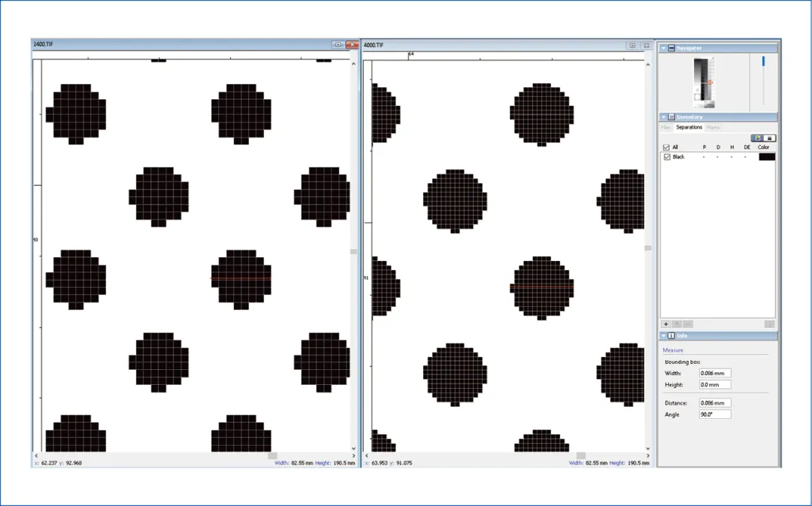This screenshot has height=506, width=812.
Task: Click the horizontal scrollbar thumb in 2400.TIF
Action: coord(272,456)
